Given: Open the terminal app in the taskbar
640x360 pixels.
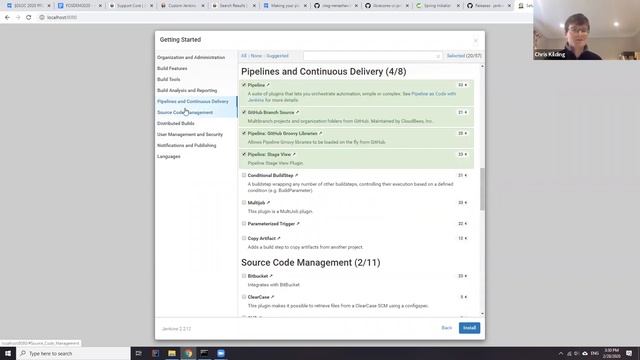Looking at the screenshot, I should pos(204,353).
